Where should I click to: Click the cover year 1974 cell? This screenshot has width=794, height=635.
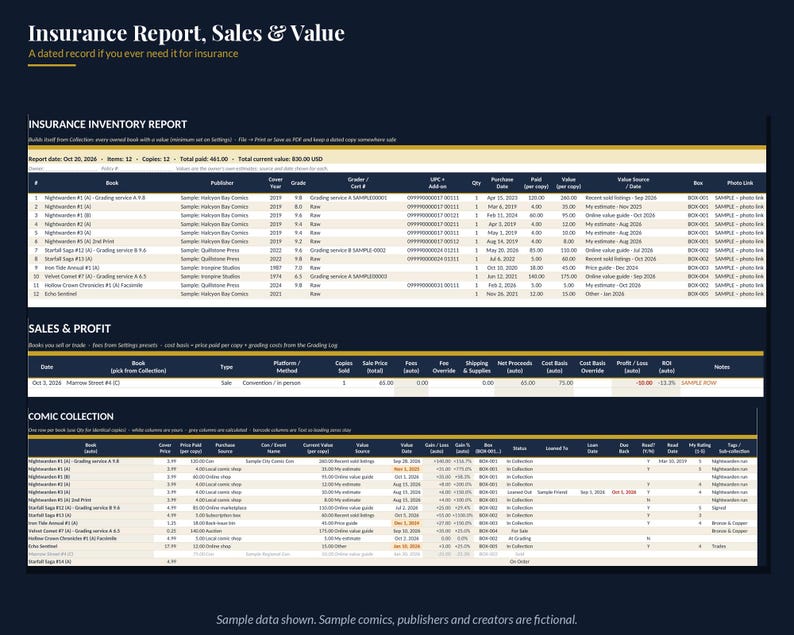tap(275, 276)
